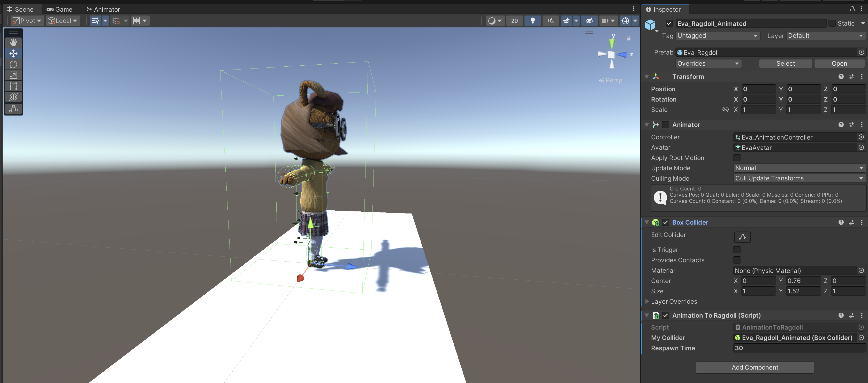Mute scene audio toggle icon
Viewport: 868px width, 383px height.
(x=551, y=21)
